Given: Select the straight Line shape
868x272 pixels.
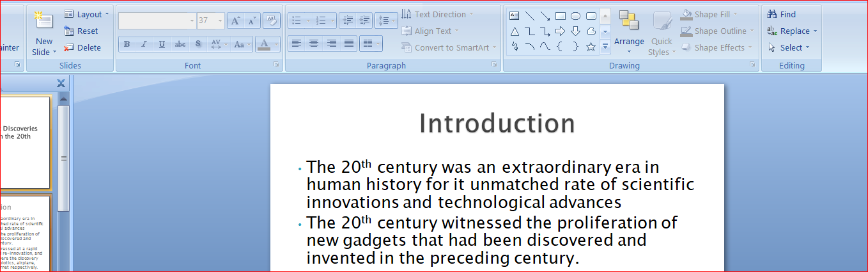Looking at the screenshot, I should pos(530,15).
